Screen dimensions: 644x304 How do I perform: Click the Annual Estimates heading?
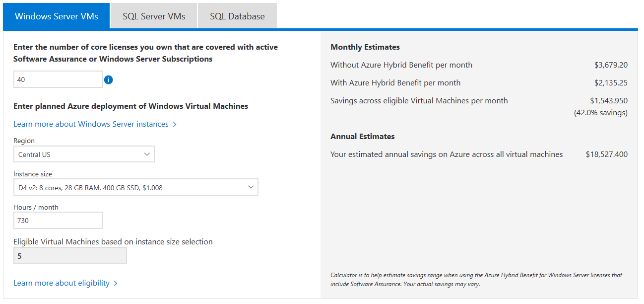(x=363, y=137)
